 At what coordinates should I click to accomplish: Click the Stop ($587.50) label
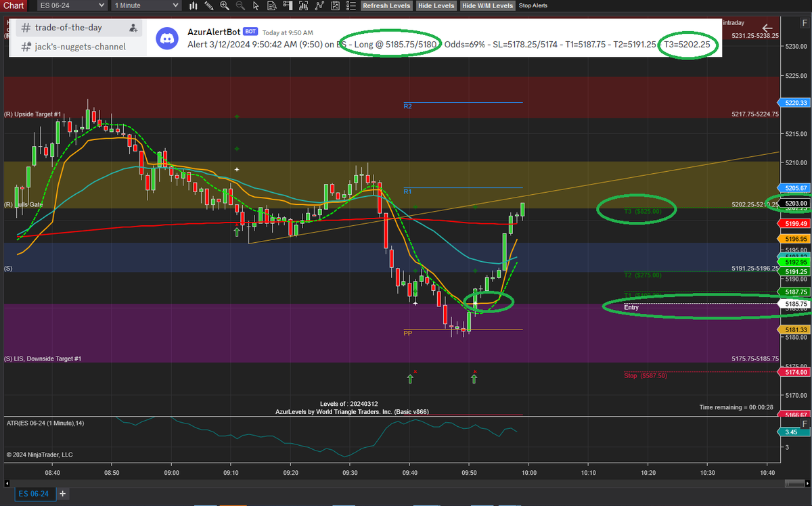coord(645,375)
